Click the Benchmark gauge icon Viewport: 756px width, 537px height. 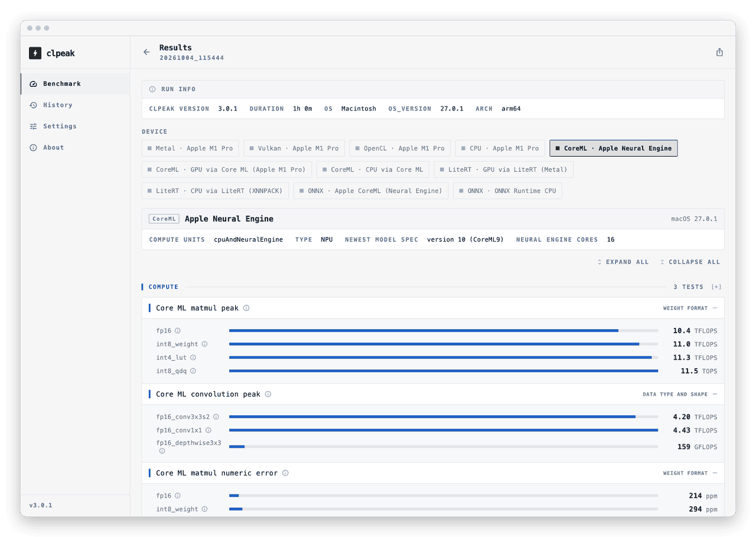pos(33,84)
